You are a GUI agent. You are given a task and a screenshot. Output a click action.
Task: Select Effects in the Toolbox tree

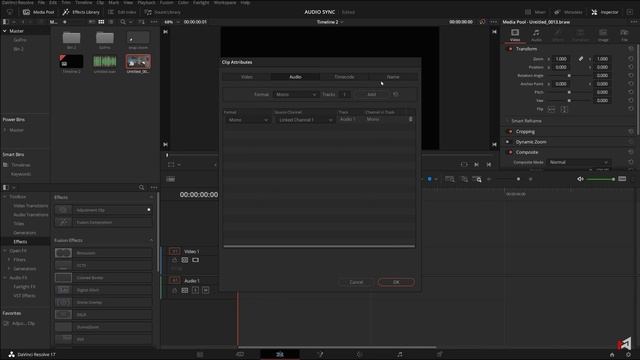[x=20, y=242]
